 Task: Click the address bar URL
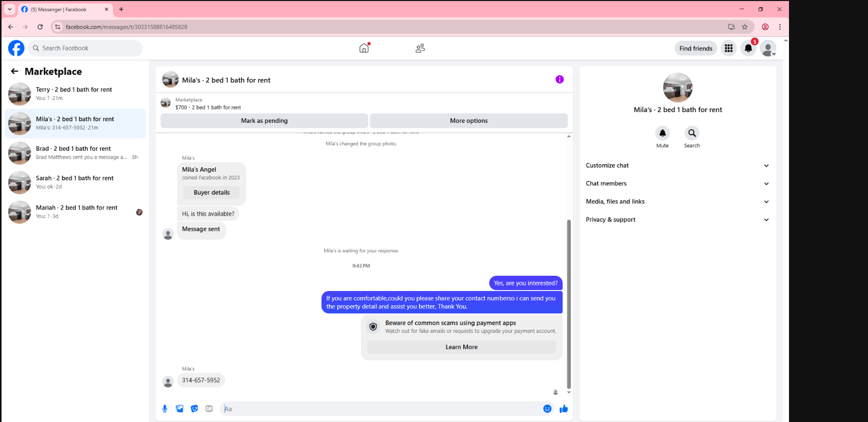(x=126, y=27)
